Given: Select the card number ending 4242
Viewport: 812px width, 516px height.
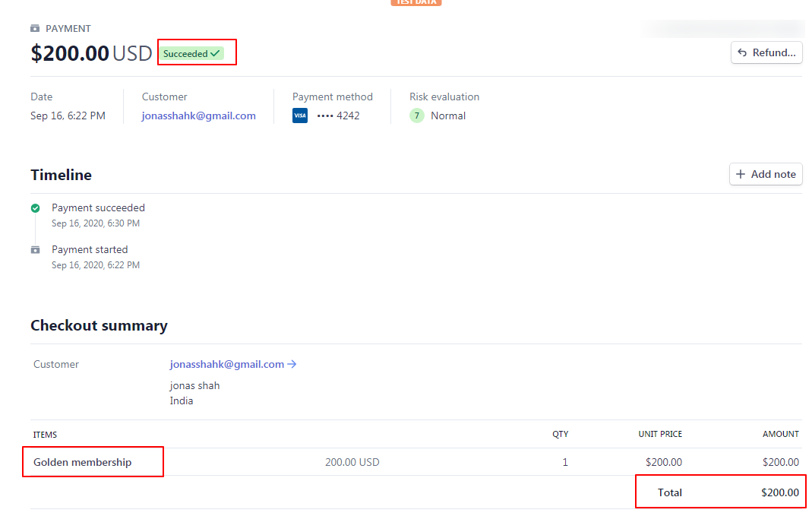Looking at the screenshot, I should [338, 116].
